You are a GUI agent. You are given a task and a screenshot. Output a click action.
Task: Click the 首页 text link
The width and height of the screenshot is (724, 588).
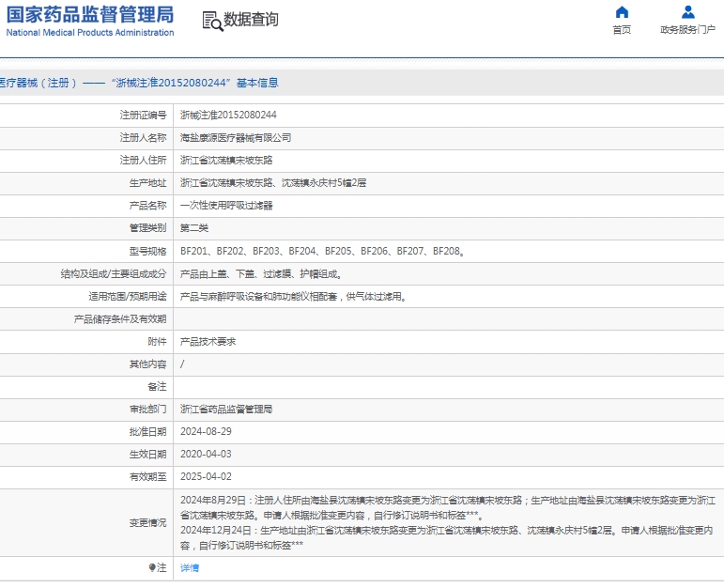622,29
